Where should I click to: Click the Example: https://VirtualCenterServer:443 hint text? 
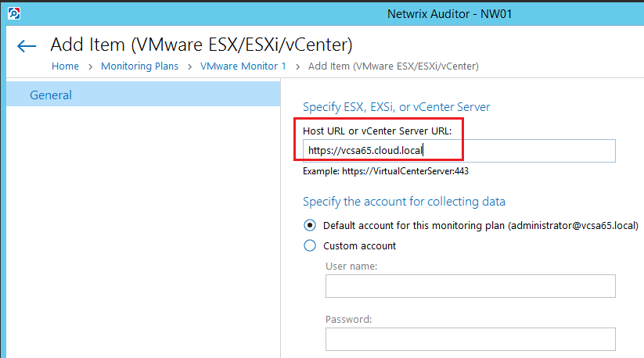click(x=385, y=170)
